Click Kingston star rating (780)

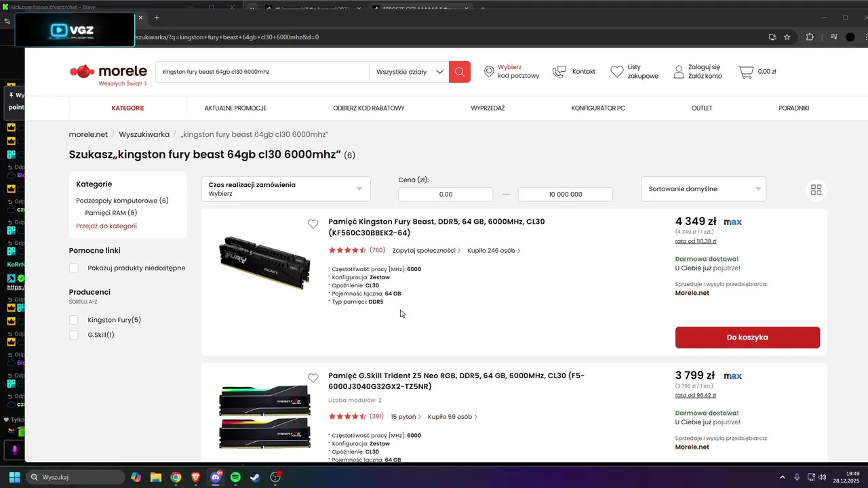[x=357, y=250]
